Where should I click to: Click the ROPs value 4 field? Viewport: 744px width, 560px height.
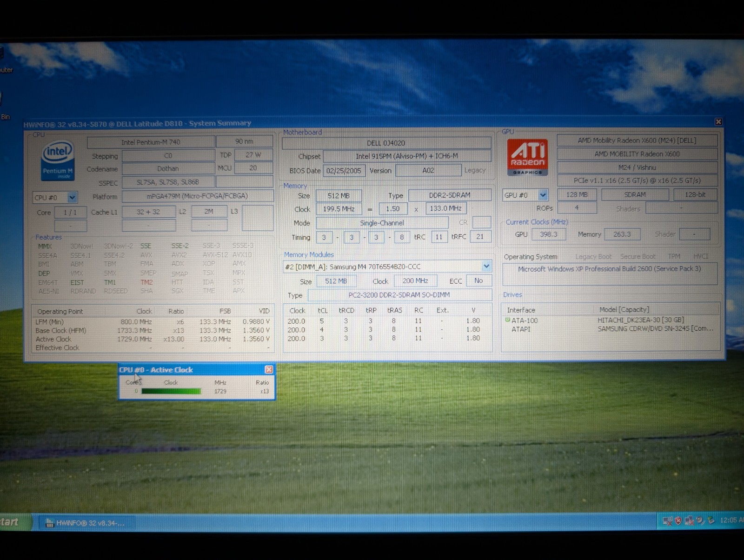[577, 208]
